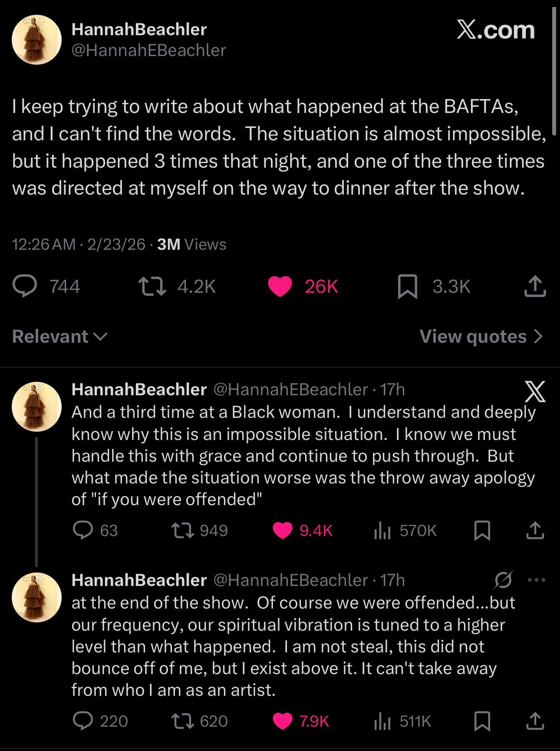Open the Relevant sort dropdown
Screen dimensions: 560x751
click(60, 337)
